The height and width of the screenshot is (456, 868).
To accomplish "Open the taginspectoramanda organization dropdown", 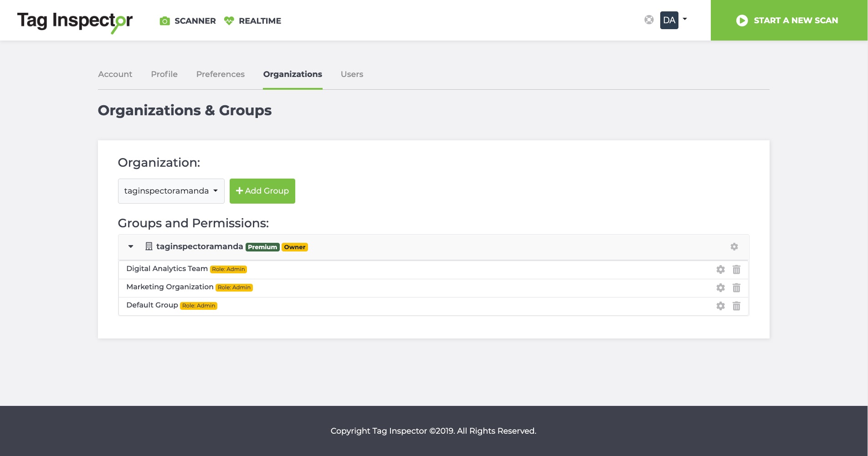I will pyautogui.click(x=171, y=191).
